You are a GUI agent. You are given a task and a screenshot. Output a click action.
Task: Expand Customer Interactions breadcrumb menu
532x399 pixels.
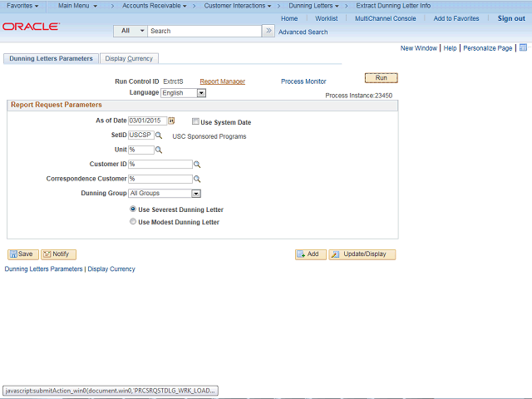tap(238, 6)
